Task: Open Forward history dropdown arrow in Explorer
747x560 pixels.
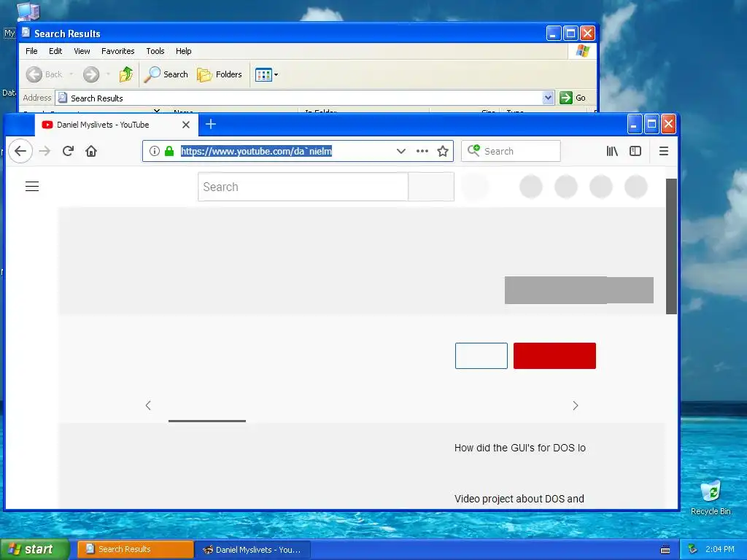Action: (108, 74)
